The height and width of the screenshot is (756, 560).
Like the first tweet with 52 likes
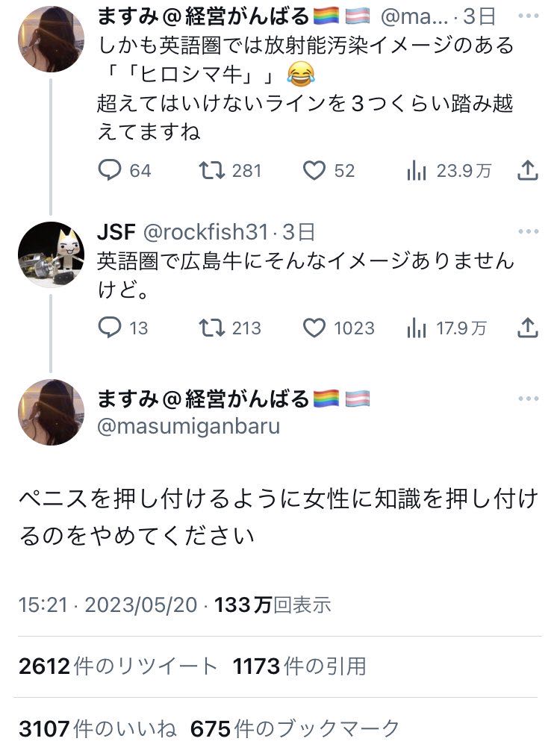(x=314, y=171)
